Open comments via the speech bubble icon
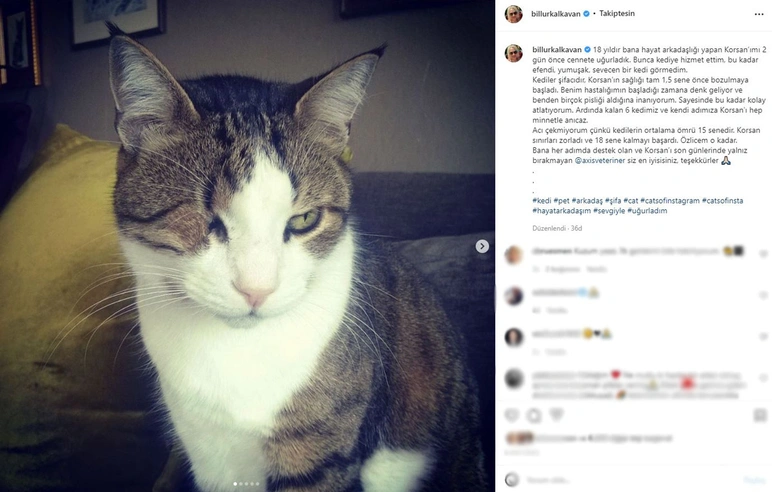The width and height of the screenshot is (772, 492). point(534,416)
